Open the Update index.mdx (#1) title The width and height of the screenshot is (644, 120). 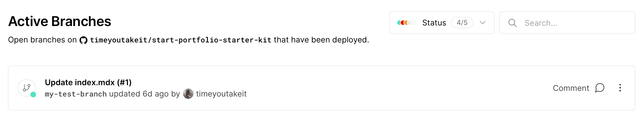pos(88,82)
